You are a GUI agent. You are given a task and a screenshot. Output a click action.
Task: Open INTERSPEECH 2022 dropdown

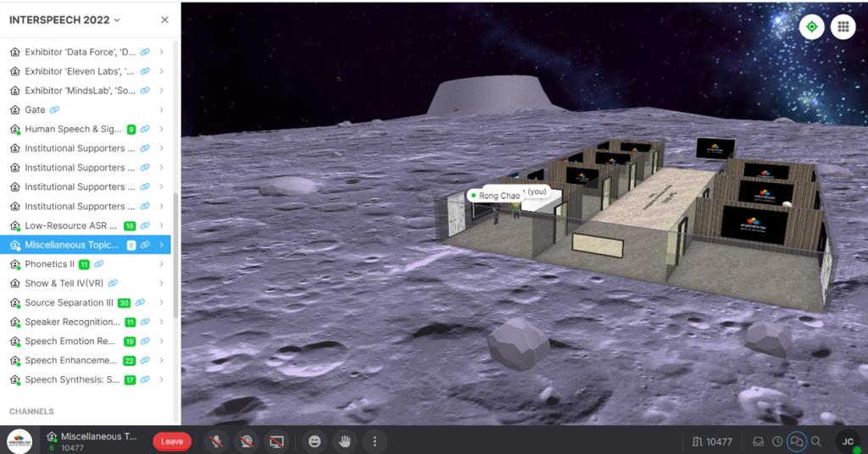tap(65, 19)
